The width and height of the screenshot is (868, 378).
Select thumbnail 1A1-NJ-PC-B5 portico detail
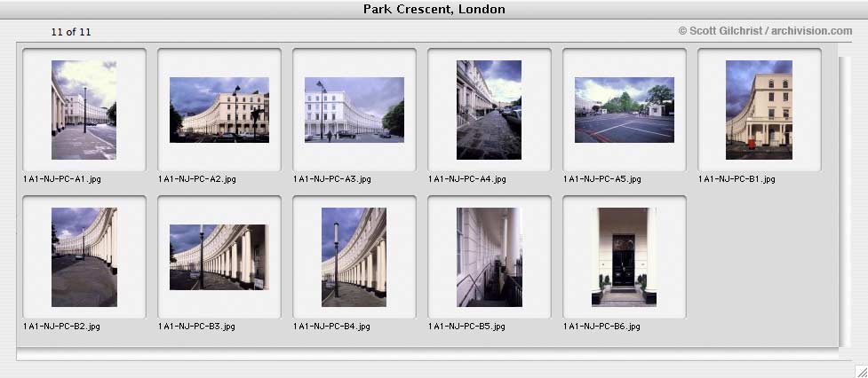pyautogui.click(x=489, y=257)
